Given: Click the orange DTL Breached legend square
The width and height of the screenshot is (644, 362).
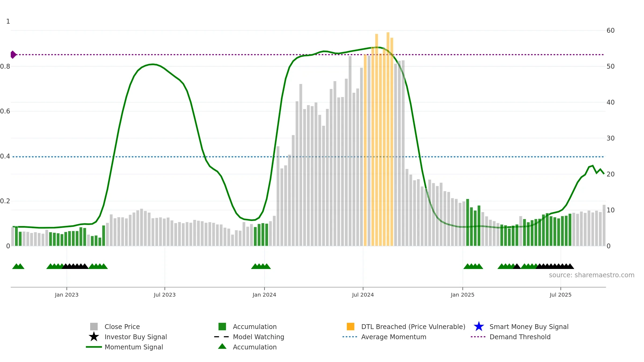Looking at the screenshot, I should 350,327.
